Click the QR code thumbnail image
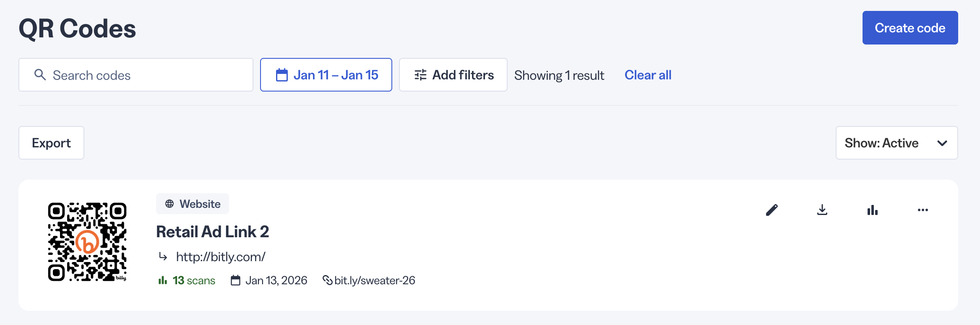This screenshot has width=980, height=325. [x=87, y=242]
